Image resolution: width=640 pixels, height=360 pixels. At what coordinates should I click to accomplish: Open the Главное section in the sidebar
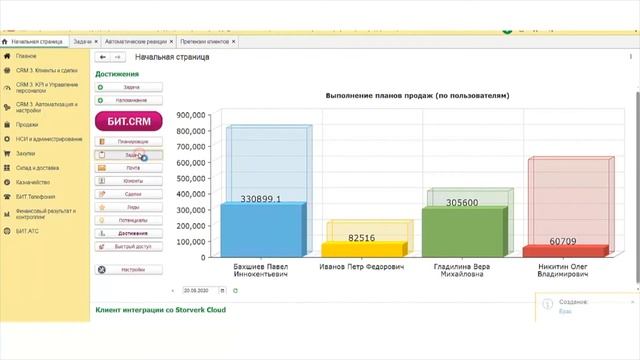[x=26, y=56]
